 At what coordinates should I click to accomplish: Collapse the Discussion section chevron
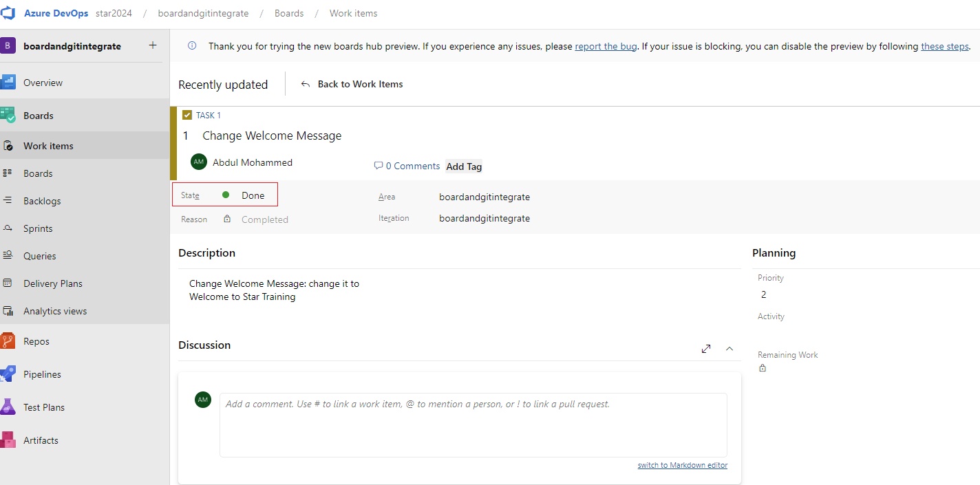(x=729, y=349)
